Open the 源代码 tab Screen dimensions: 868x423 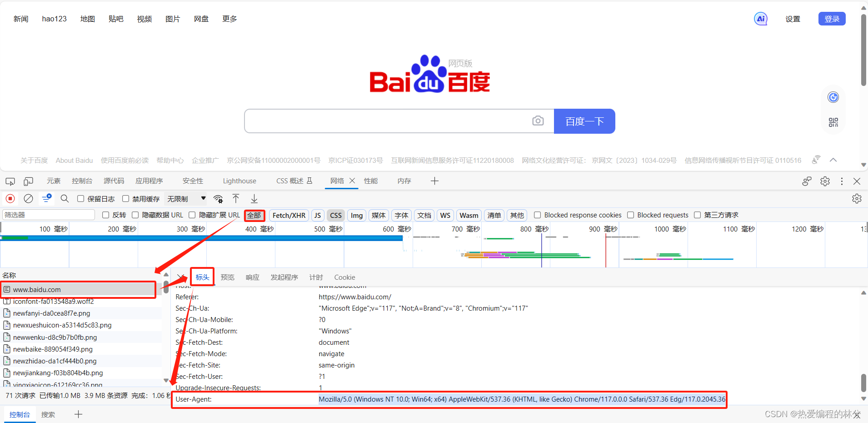(114, 181)
